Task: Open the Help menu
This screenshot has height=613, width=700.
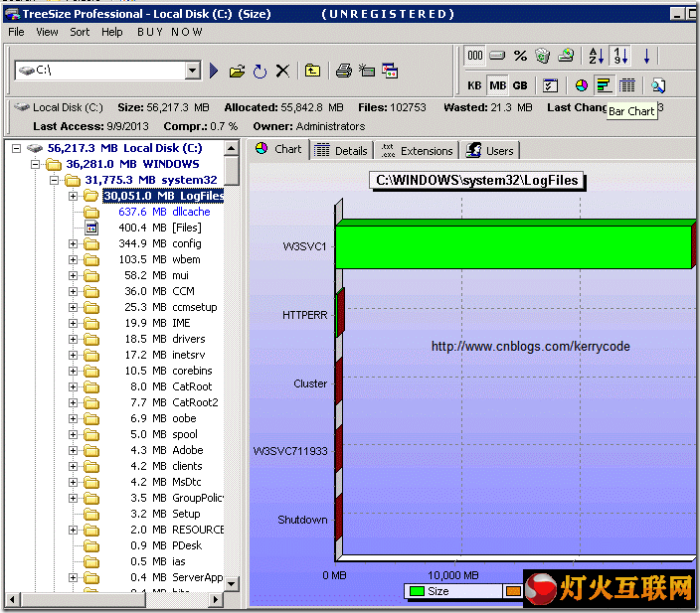Action: (x=112, y=32)
